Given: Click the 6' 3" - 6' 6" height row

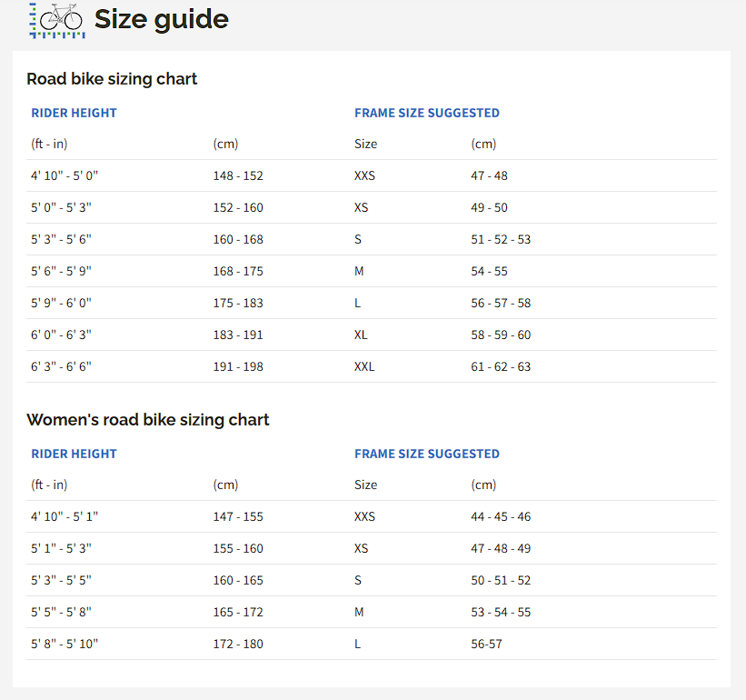Looking at the screenshot, I should 61,366.
